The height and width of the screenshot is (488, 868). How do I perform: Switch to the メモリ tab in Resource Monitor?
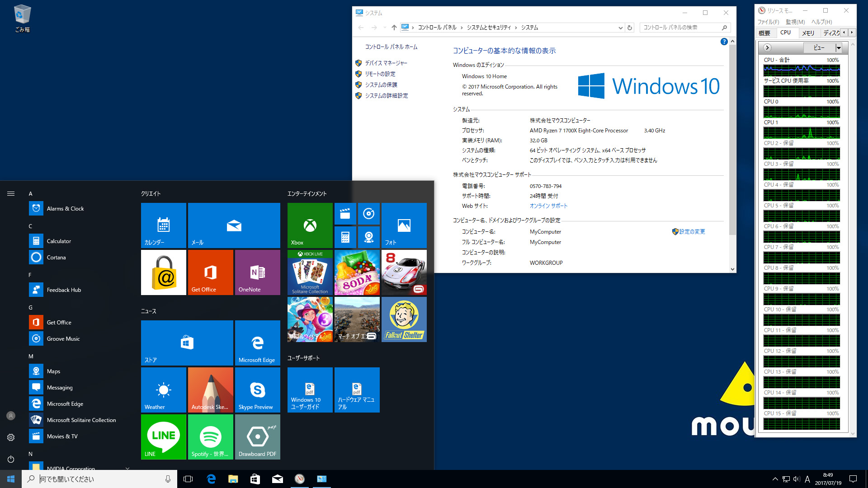(x=808, y=33)
